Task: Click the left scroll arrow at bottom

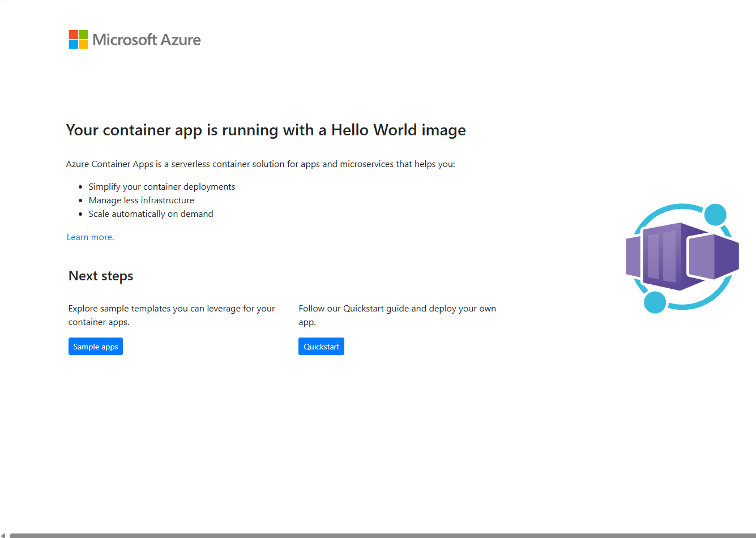Action: coord(3,535)
